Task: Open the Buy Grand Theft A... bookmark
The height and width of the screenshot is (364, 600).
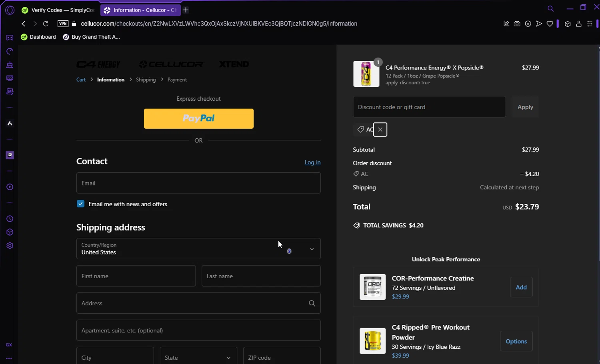Action: click(91, 37)
